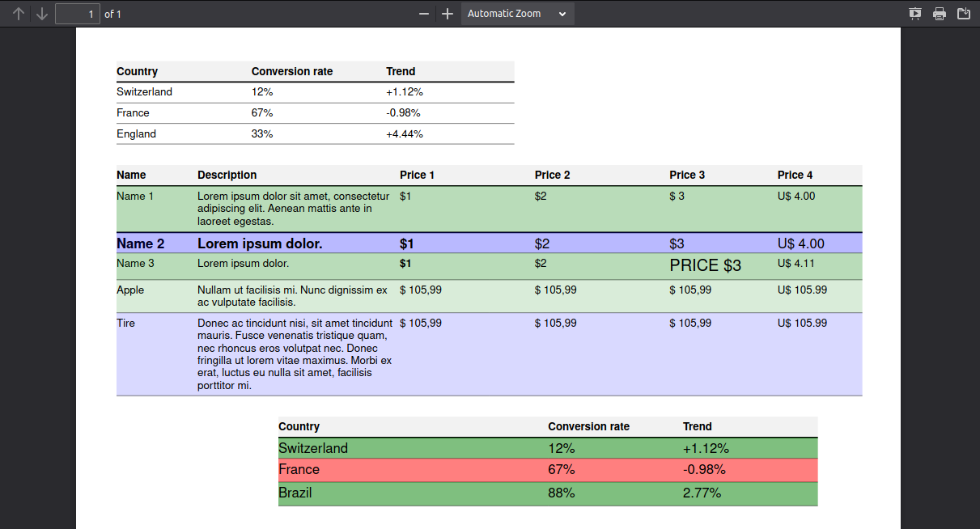The width and height of the screenshot is (980, 529).
Task: Click the green 'Brazil' row
Action: tap(548, 493)
